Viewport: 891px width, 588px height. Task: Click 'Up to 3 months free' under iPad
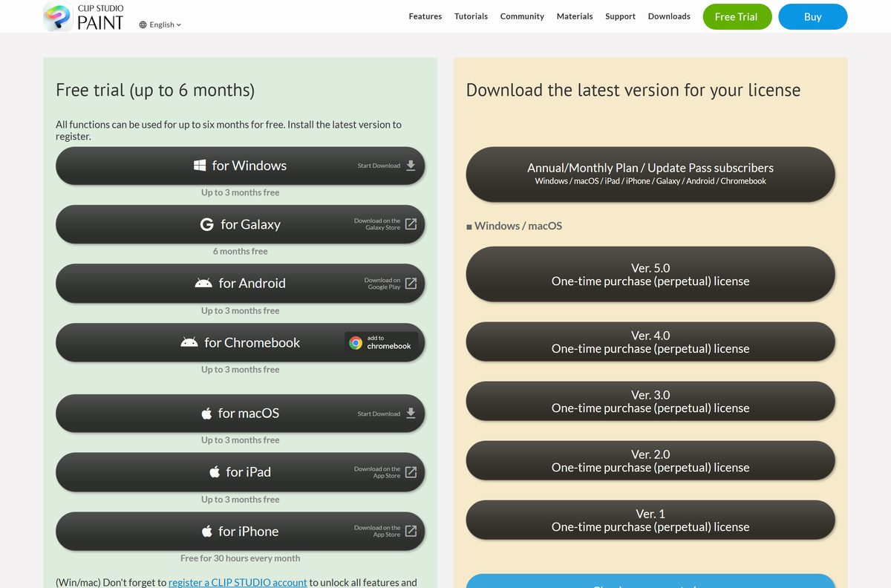[x=240, y=499]
